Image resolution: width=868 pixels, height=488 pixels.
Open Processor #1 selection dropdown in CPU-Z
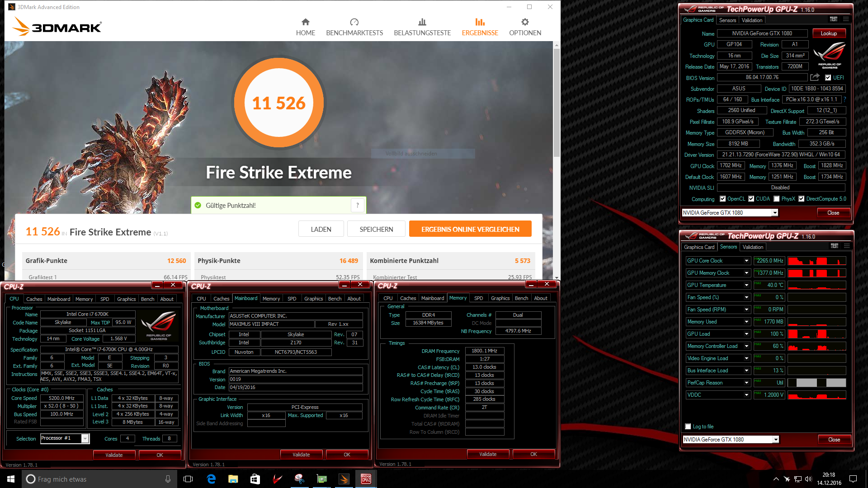coord(85,438)
